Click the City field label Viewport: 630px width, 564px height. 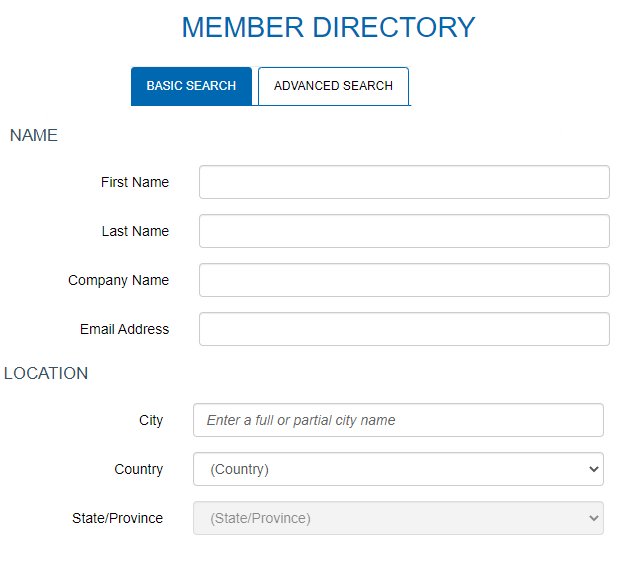tap(151, 420)
